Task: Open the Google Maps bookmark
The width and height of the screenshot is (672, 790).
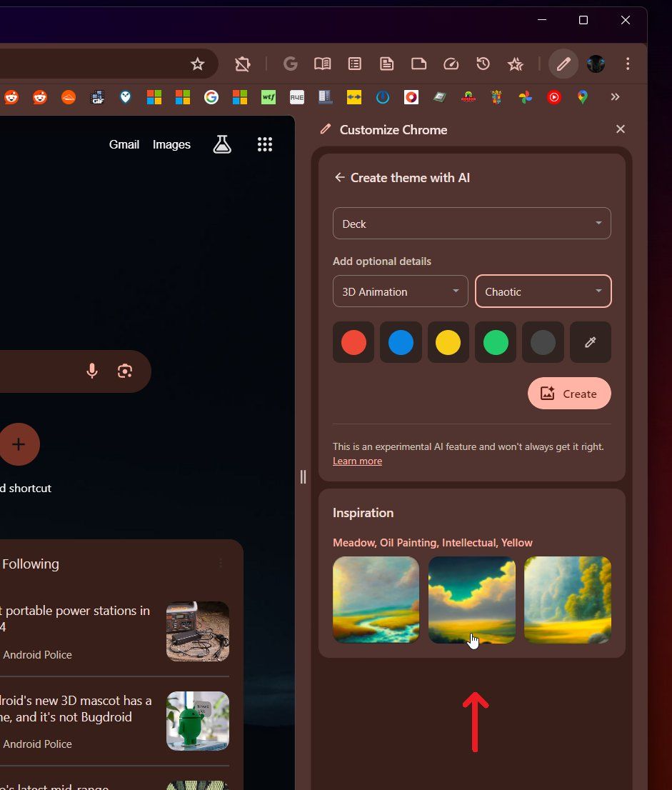Action: 582,97
